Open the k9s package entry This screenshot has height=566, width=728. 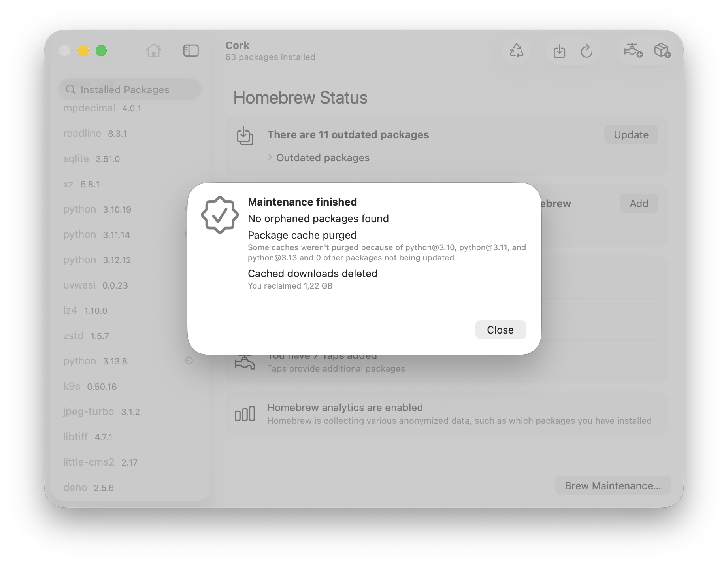click(90, 387)
